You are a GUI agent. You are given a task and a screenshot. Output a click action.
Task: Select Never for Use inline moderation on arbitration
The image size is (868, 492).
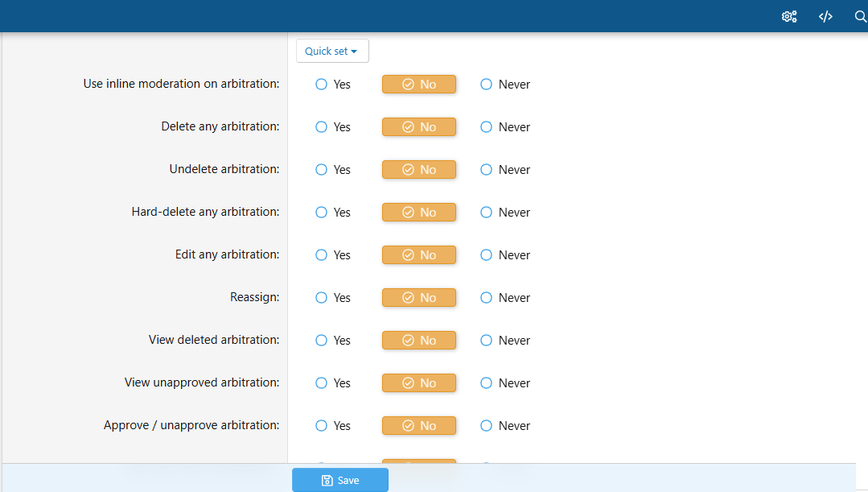point(486,85)
